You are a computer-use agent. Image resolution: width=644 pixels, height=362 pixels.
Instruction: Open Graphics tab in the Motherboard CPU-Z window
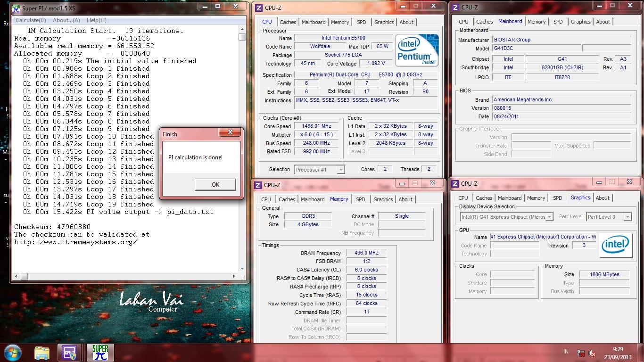point(580,22)
